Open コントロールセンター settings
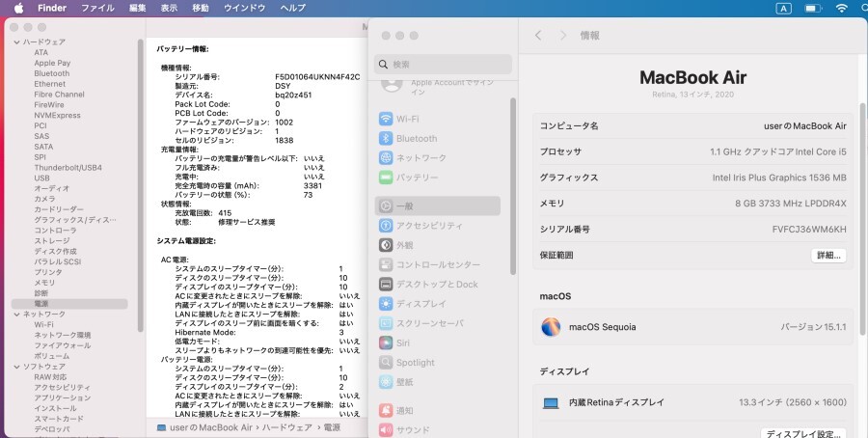 tap(437, 264)
